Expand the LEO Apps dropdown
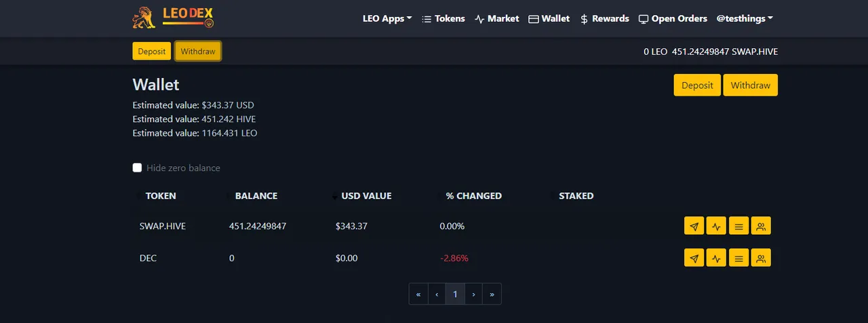This screenshot has height=323, width=868. [387, 19]
